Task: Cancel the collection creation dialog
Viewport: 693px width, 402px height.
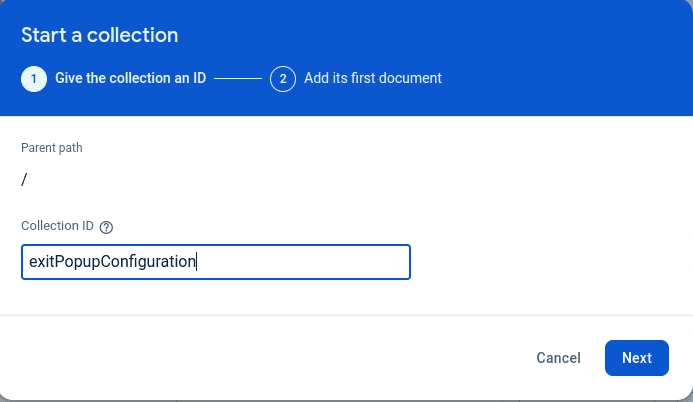Action: coord(558,358)
